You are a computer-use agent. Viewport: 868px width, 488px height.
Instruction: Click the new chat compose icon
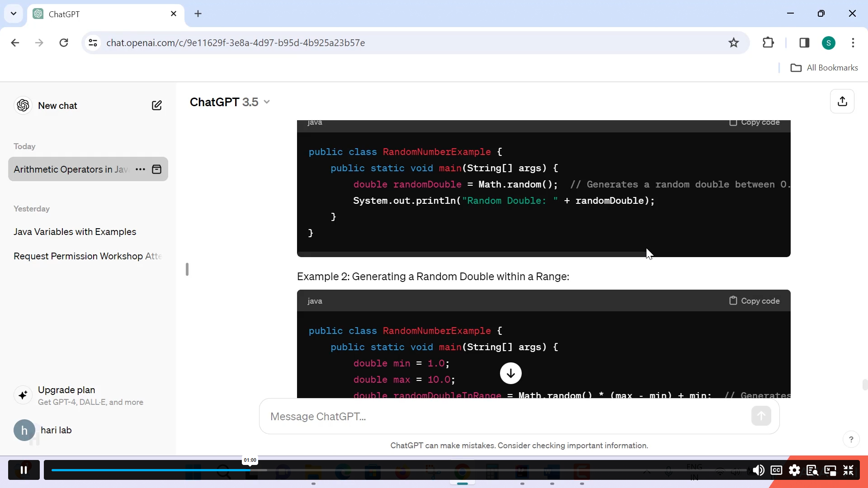tap(156, 105)
